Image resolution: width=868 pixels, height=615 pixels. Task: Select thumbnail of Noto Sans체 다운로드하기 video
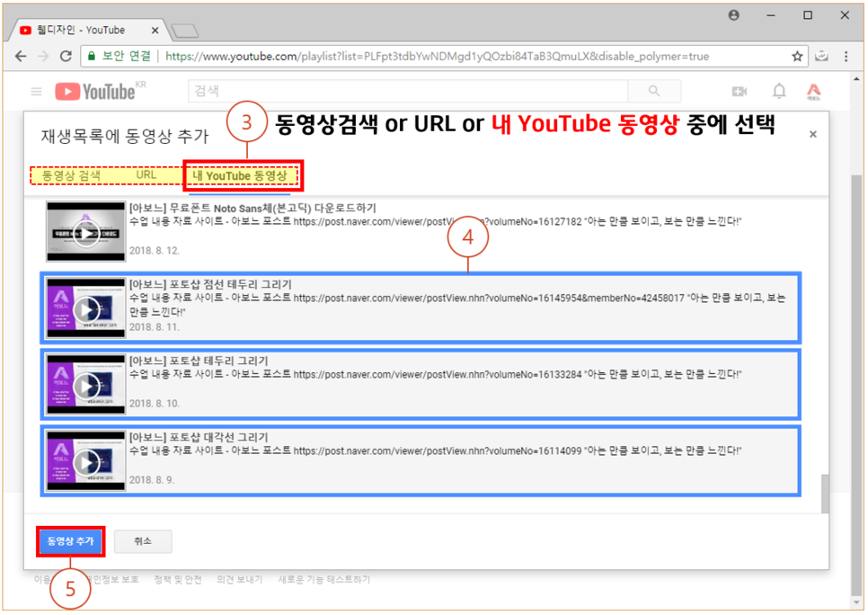pyautogui.click(x=85, y=232)
